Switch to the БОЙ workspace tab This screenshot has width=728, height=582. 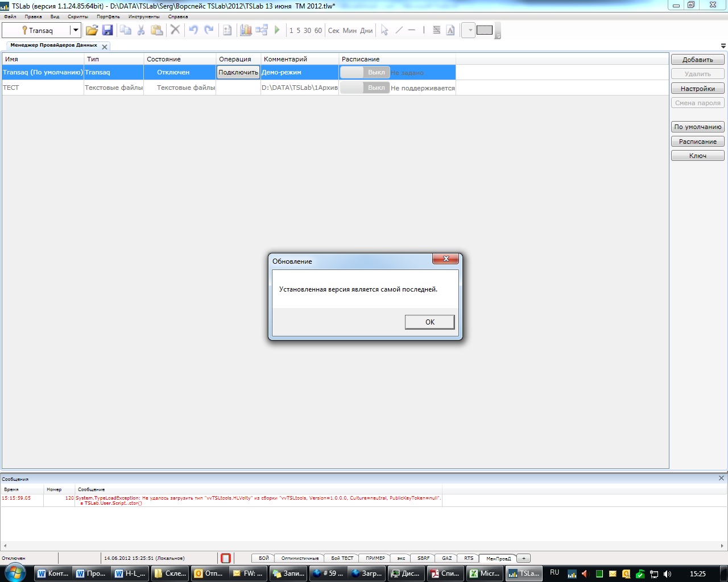point(263,558)
